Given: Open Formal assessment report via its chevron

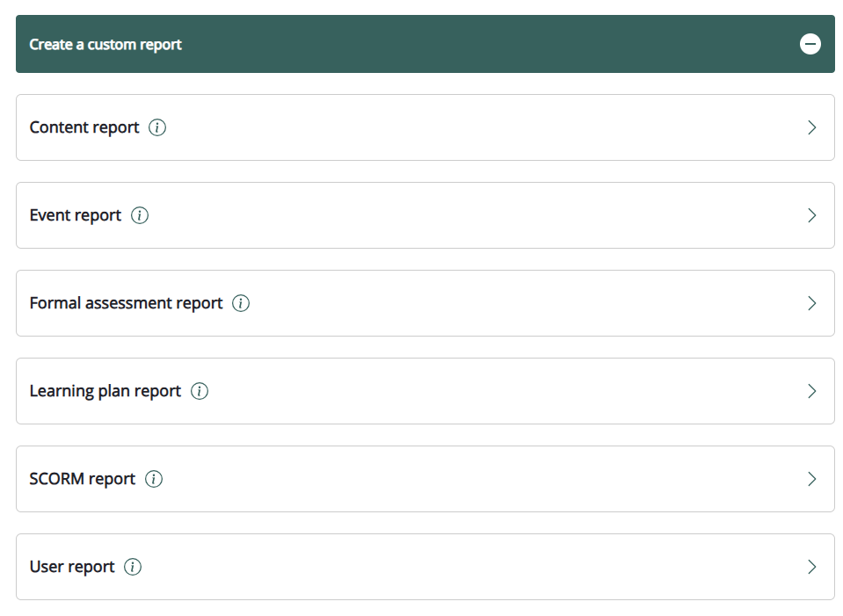Looking at the screenshot, I should pos(811,303).
